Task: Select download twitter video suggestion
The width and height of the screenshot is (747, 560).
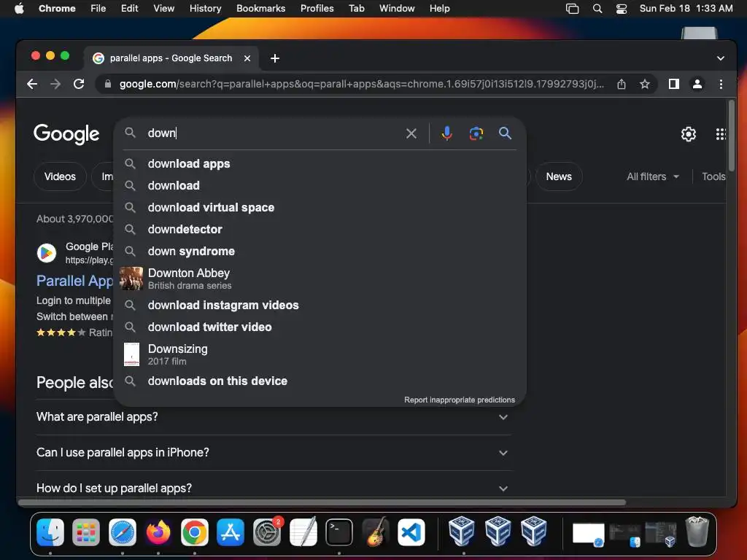Action: coord(320,327)
